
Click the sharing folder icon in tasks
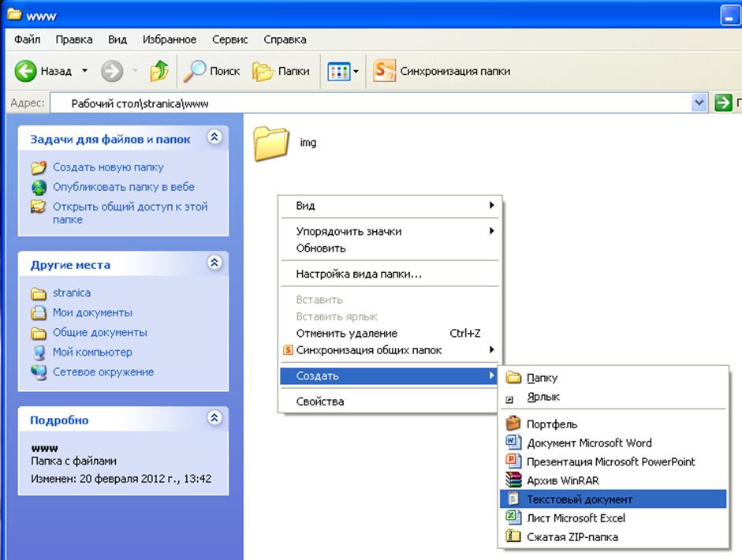point(39,207)
